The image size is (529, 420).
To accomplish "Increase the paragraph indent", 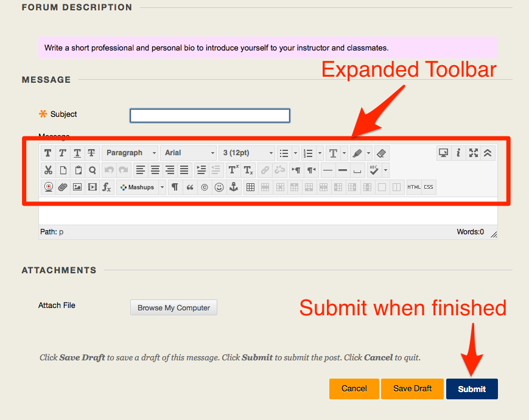I will click(x=201, y=170).
